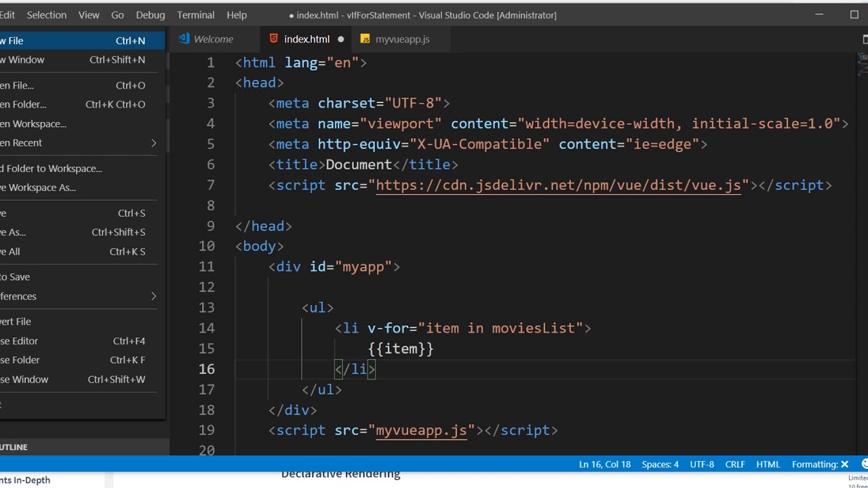This screenshot has width=868, height=488.
Task: Click the "viewport" name value on line 4
Action: click(x=401, y=123)
